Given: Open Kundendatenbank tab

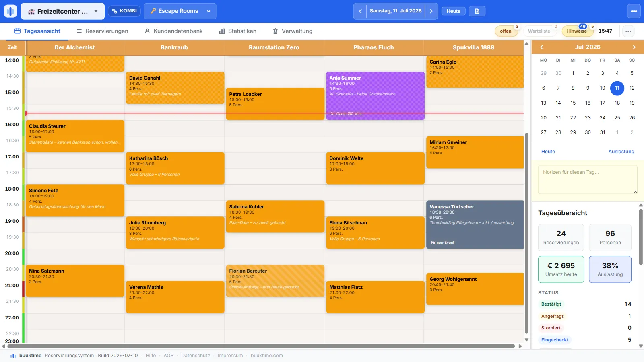Looking at the screenshot, I should pos(173,31).
